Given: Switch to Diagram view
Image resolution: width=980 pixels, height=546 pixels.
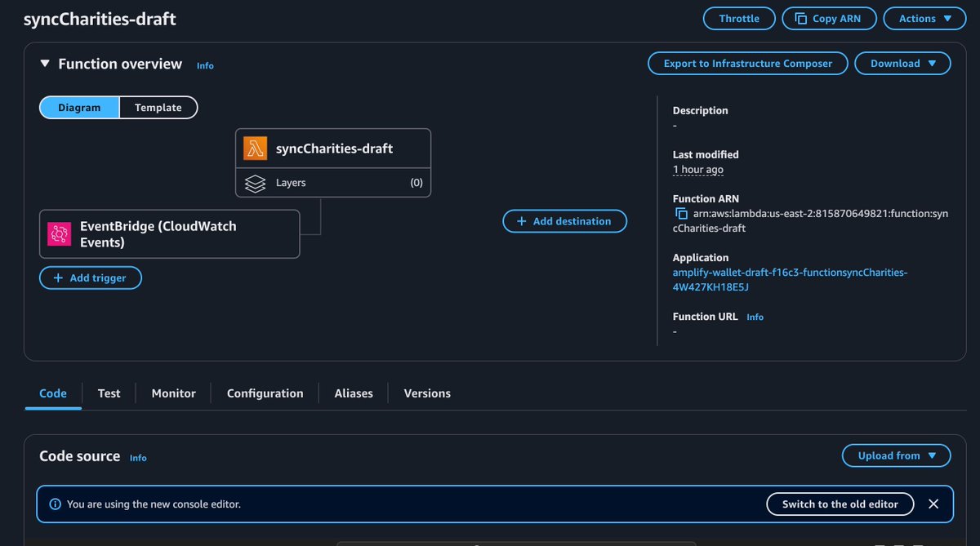Looking at the screenshot, I should click(79, 108).
